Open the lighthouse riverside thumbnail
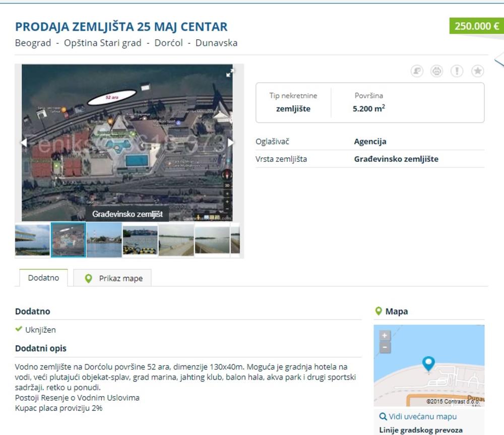The height and width of the screenshot is (435, 504). point(104,240)
